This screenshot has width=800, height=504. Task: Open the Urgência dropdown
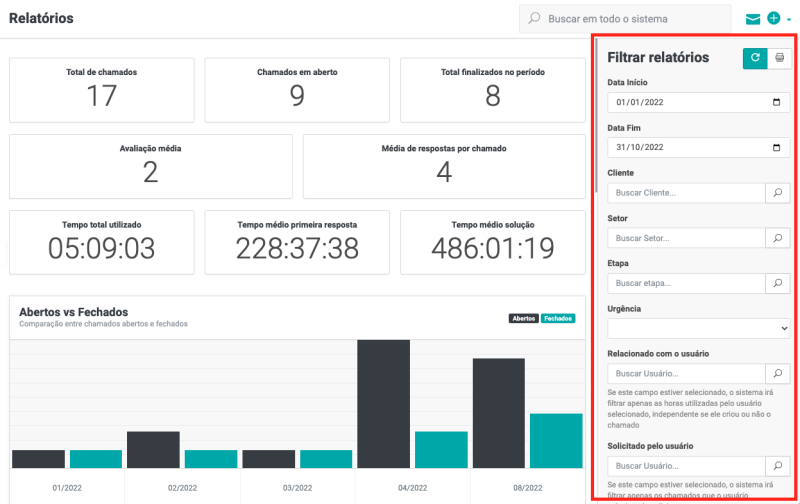pyautogui.click(x=699, y=328)
